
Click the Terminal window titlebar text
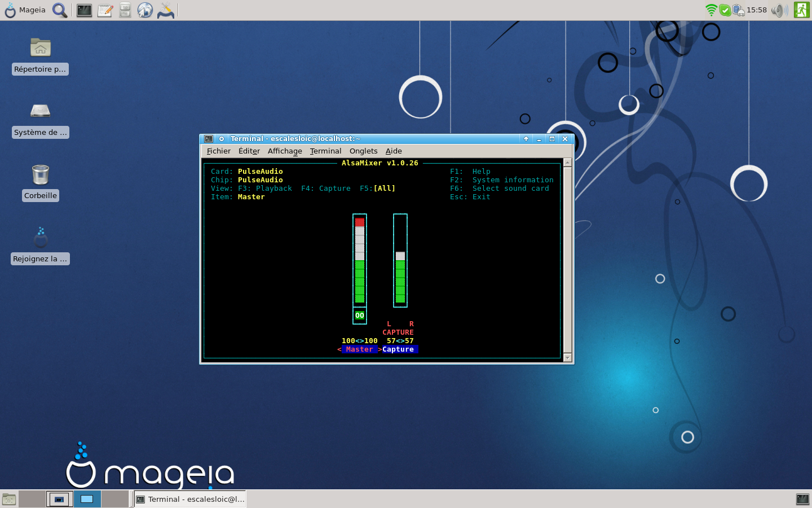tap(295, 139)
